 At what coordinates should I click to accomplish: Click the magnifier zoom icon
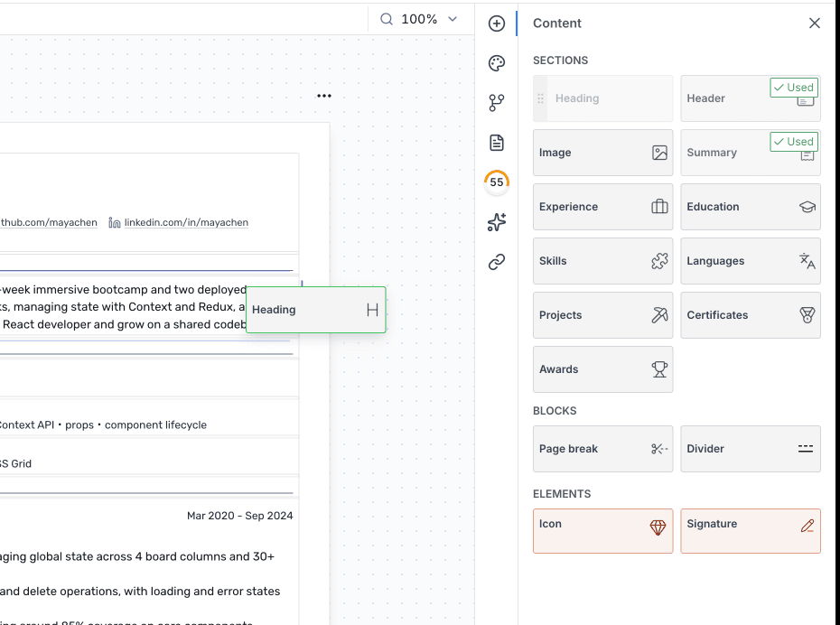[387, 19]
